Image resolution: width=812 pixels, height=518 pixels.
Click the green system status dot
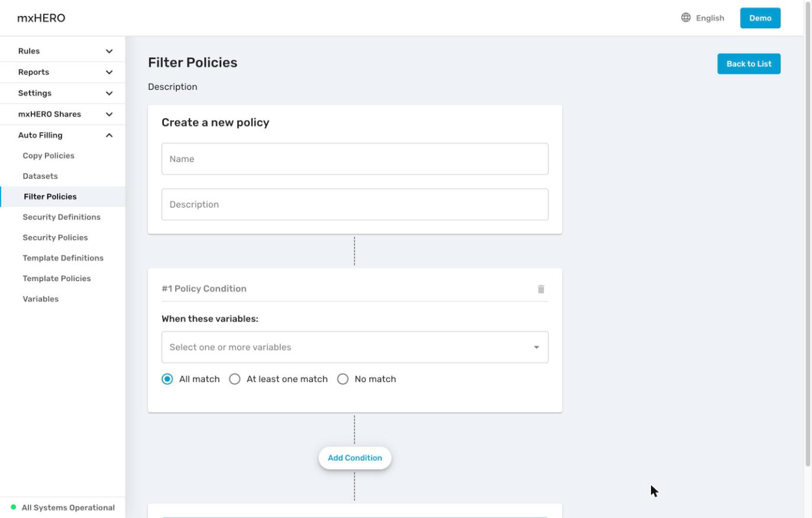tap(14, 507)
